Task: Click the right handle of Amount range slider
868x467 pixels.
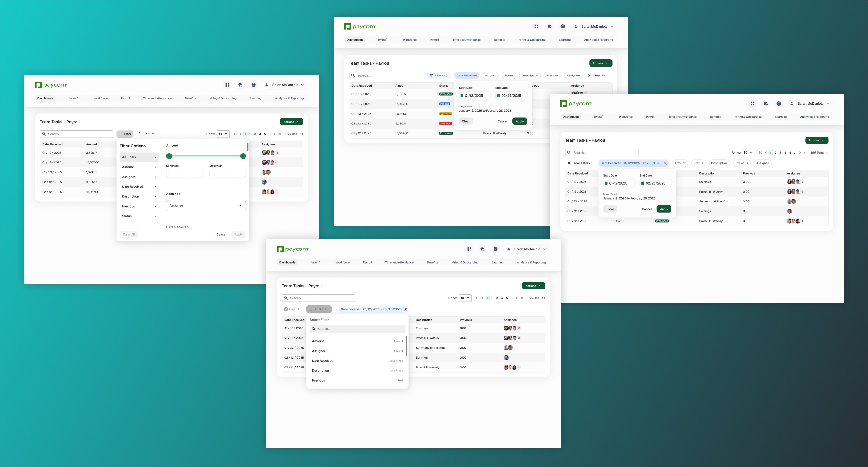Action: (243, 156)
